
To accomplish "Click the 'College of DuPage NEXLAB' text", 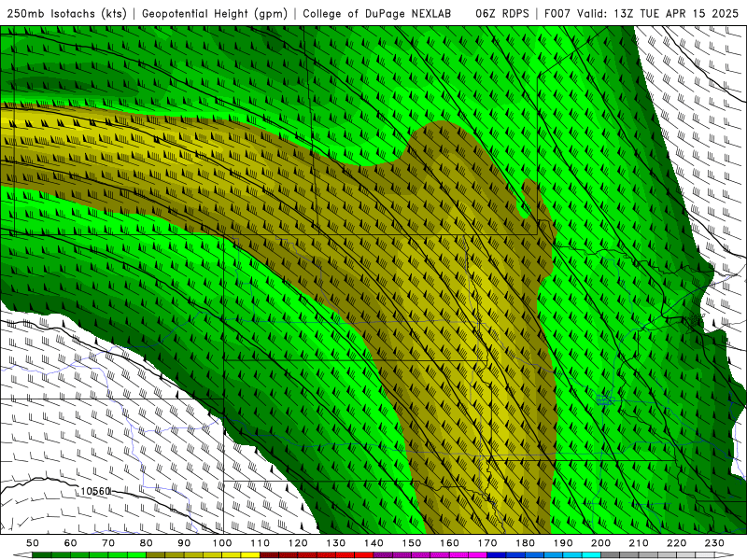I will (x=377, y=13).
